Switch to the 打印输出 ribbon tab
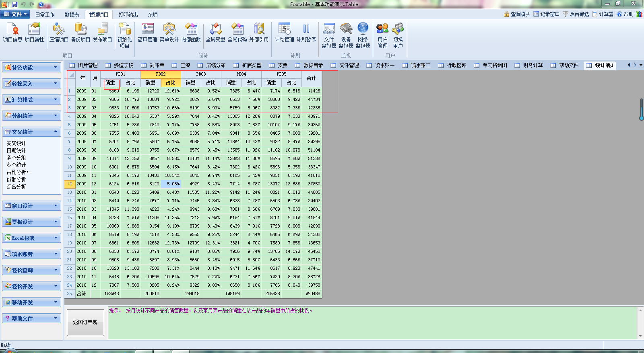 point(128,14)
